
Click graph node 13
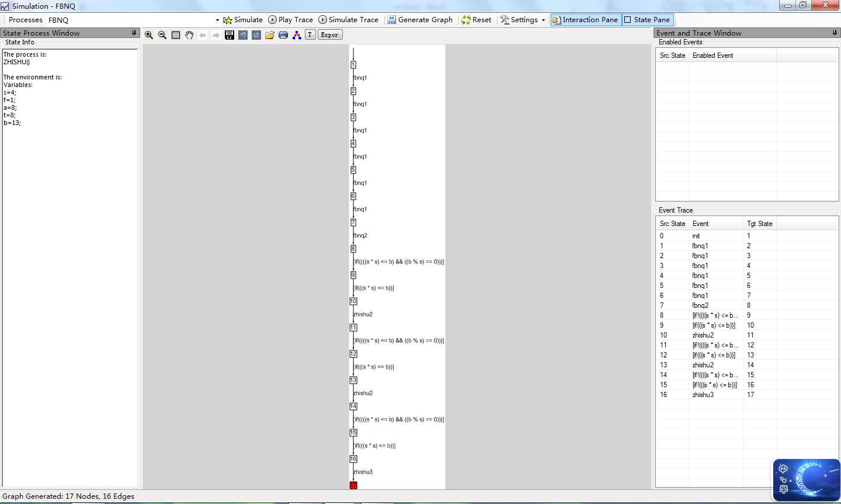pyautogui.click(x=353, y=380)
